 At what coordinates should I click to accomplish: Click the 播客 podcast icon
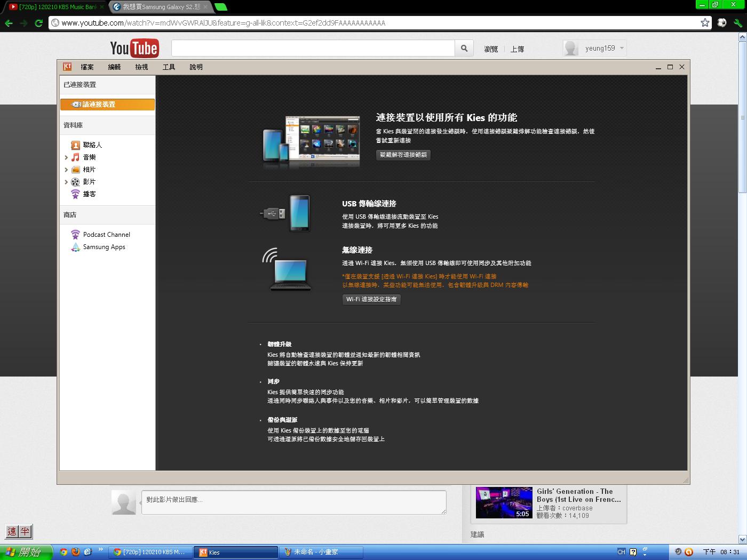coord(75,194)
